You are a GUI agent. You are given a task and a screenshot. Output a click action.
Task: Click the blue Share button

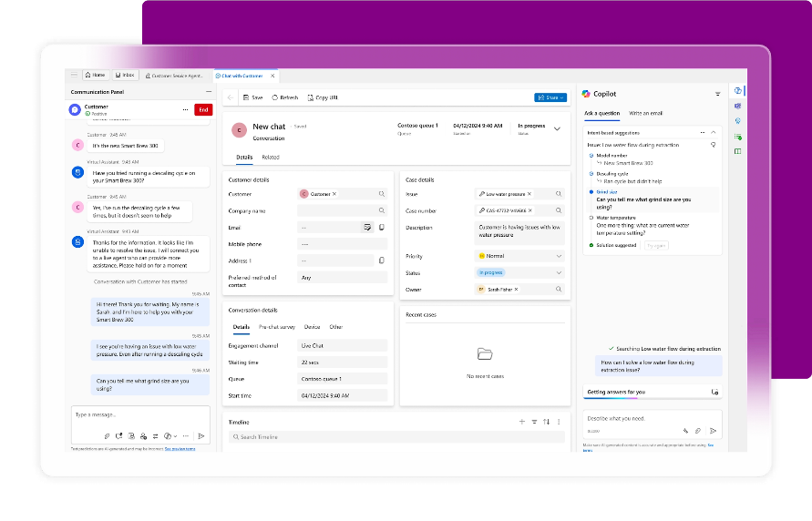point(550,97)
